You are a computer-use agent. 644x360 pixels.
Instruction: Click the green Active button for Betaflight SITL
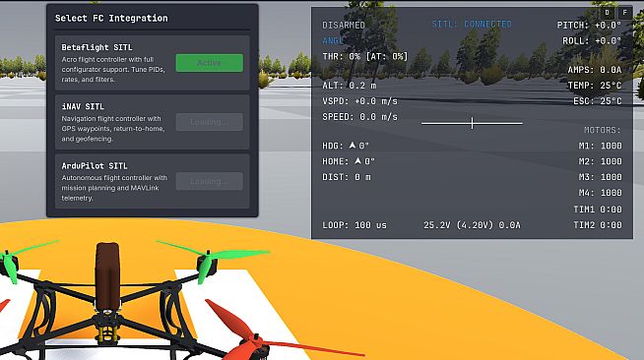(210, 63)
